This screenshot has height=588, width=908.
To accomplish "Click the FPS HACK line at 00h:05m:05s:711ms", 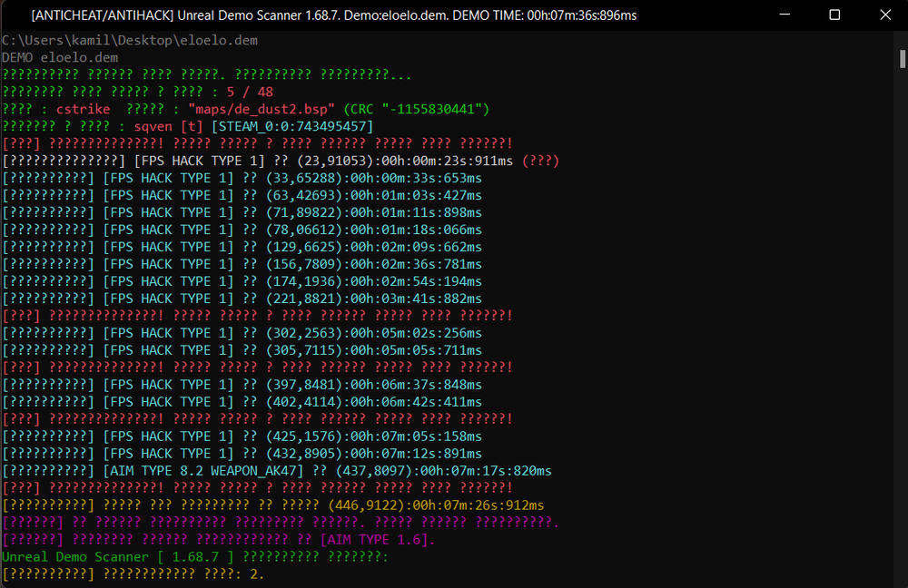I will [x=242, y=351].
